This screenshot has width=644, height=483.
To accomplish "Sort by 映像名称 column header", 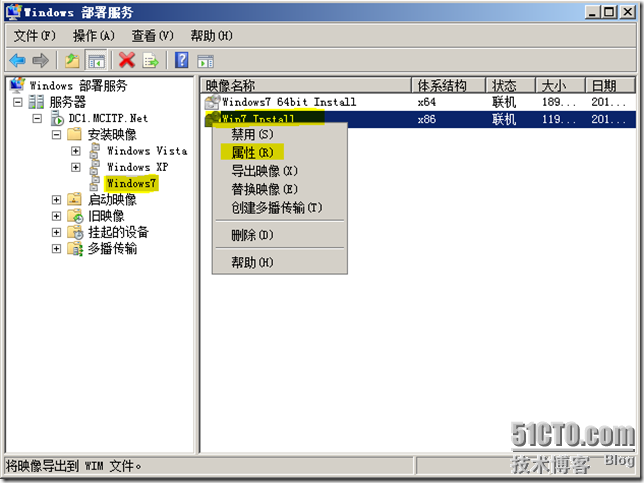I will (x=306, y=85).
